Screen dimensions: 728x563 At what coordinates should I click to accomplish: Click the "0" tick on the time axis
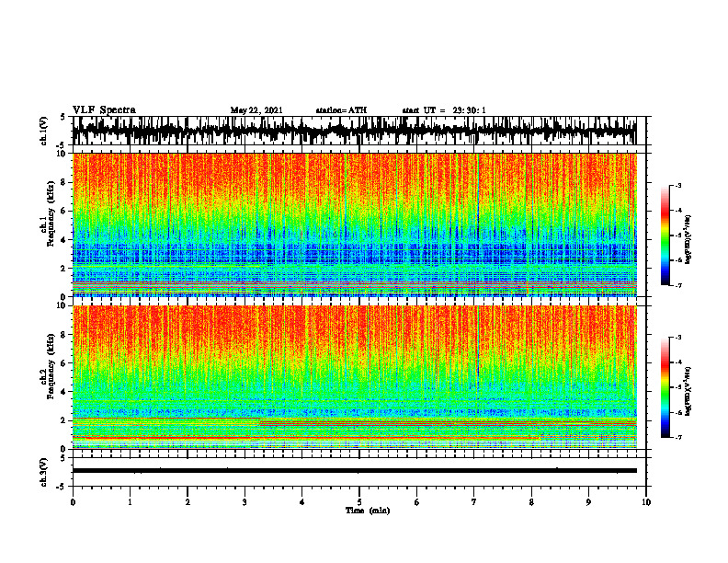73,502
